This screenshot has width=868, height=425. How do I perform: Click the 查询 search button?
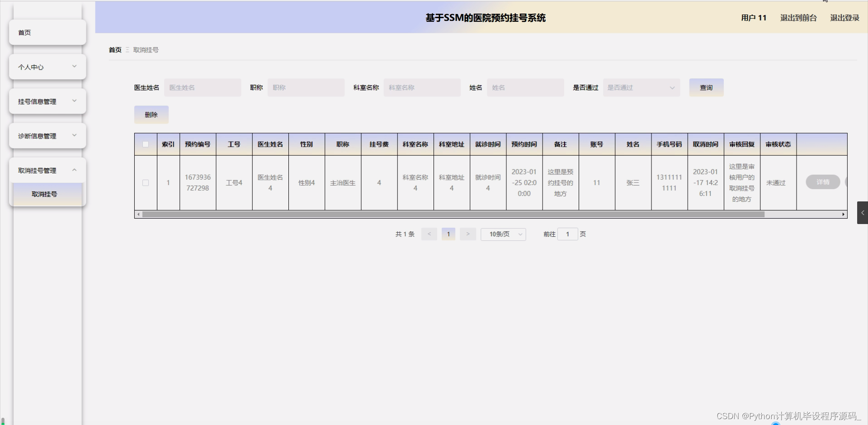click(706, 87)
